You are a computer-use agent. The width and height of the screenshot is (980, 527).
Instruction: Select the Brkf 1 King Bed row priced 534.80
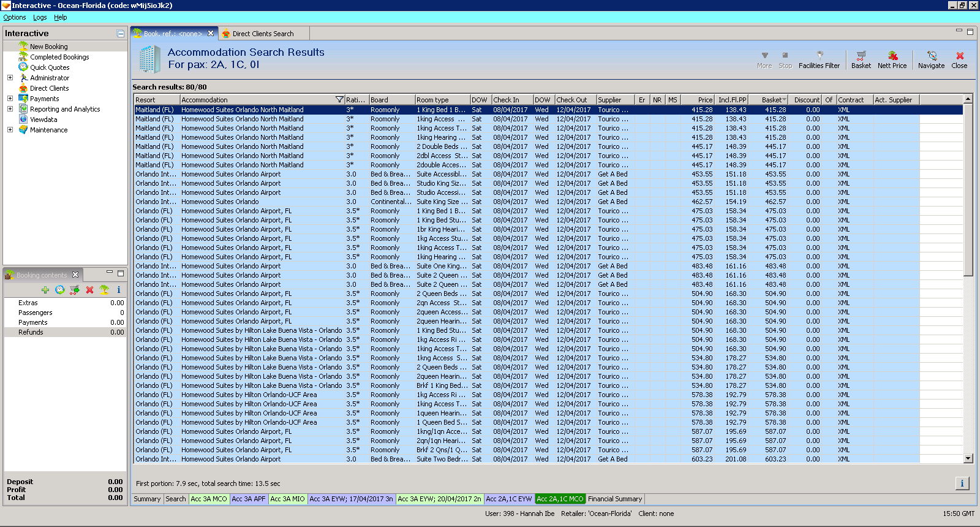pos(549,385)
